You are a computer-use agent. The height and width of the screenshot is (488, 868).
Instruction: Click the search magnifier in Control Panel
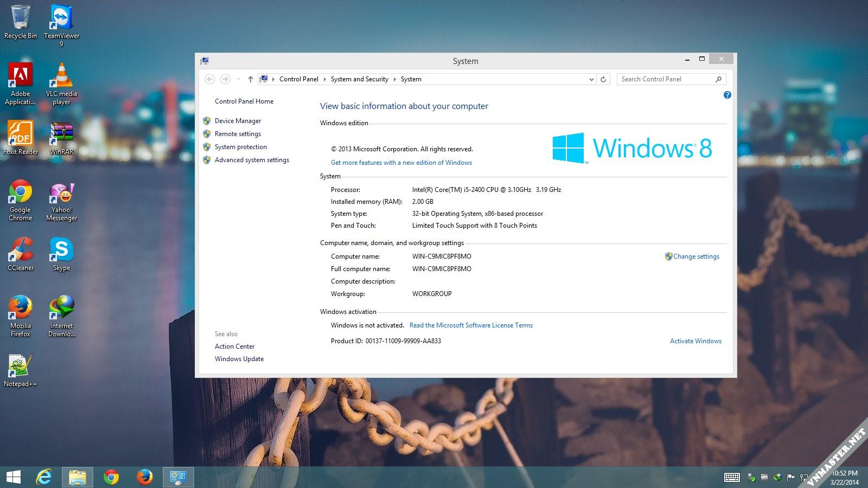coord(718,79)
